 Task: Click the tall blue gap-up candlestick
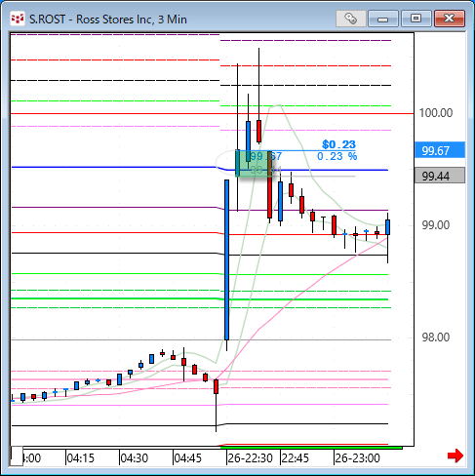pyautogui.click(x=226, y=259)
